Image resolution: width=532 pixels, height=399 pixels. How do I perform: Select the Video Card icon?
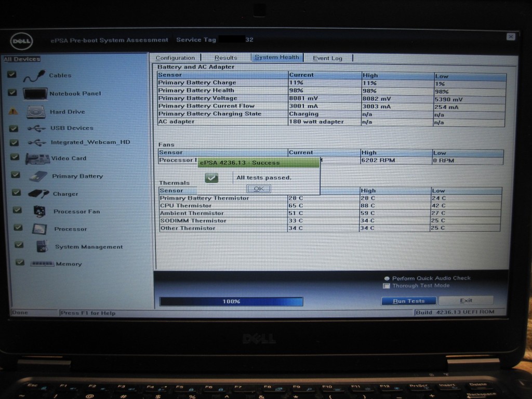pyautogui.click(x=37, y=158)
